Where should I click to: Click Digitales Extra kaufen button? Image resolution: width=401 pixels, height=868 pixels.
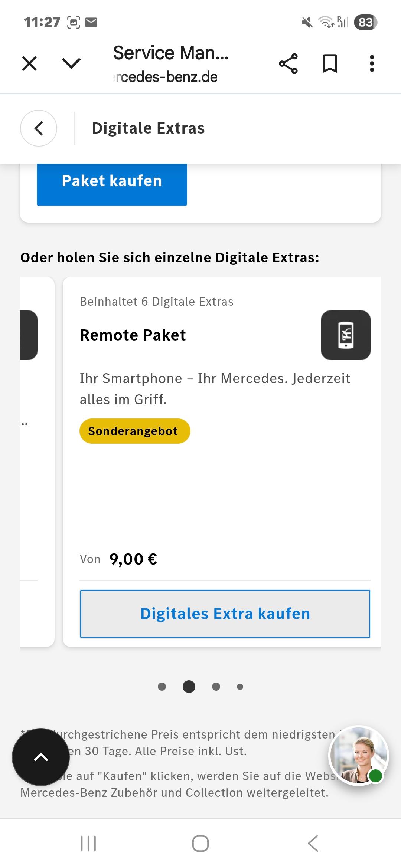tap(225, 614)
